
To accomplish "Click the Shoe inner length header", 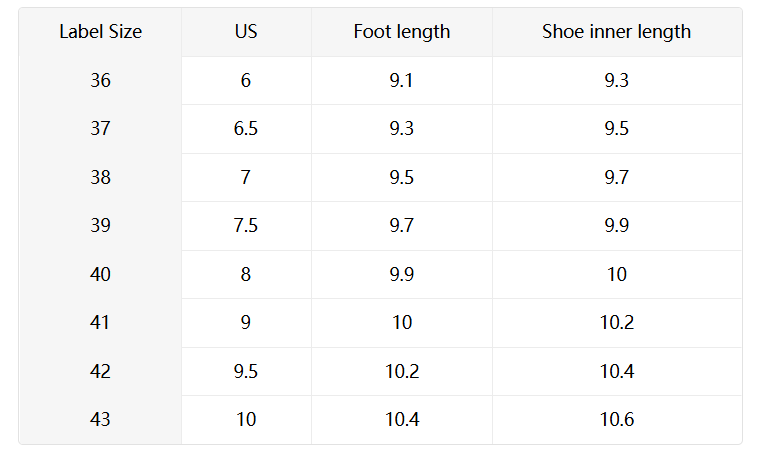I will pyautogui.click(x=616, y=32).
